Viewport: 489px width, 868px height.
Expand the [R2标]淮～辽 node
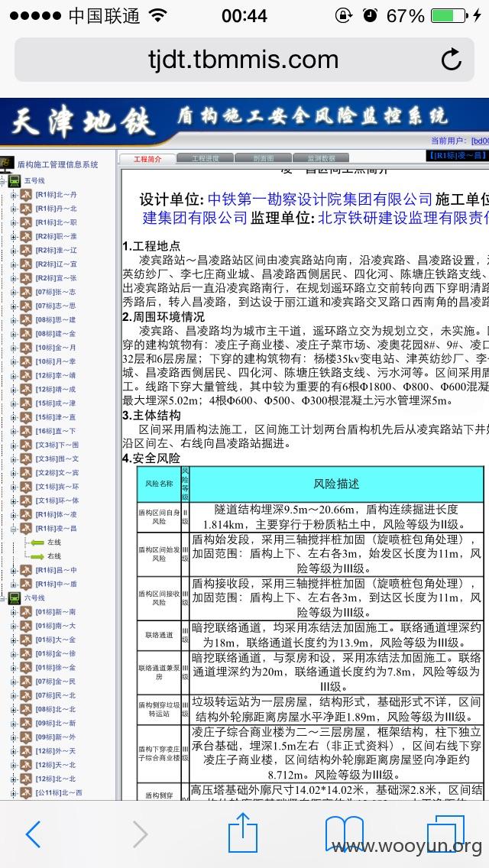(14, 250)
